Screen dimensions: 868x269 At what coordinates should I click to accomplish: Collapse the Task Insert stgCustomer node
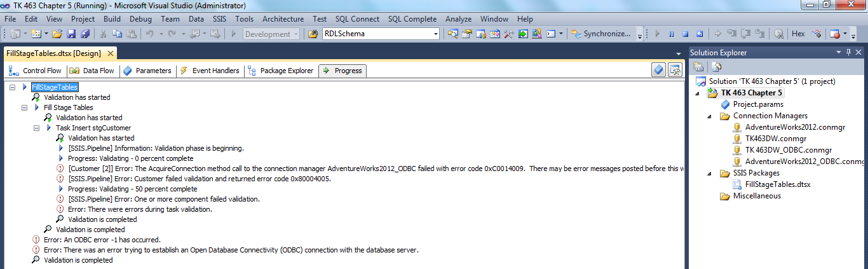coord(37,128)
